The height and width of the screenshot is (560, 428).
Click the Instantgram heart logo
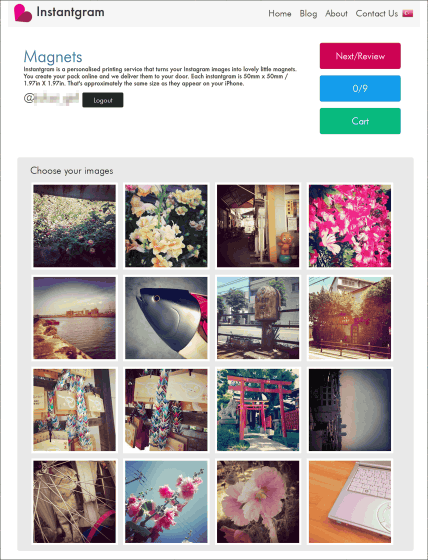23,13
